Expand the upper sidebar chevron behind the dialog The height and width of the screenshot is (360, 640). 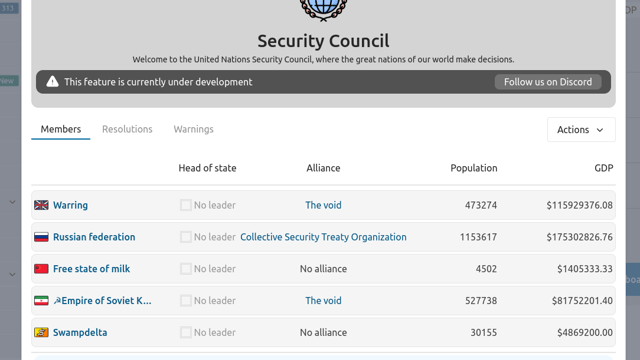(12, 202)
